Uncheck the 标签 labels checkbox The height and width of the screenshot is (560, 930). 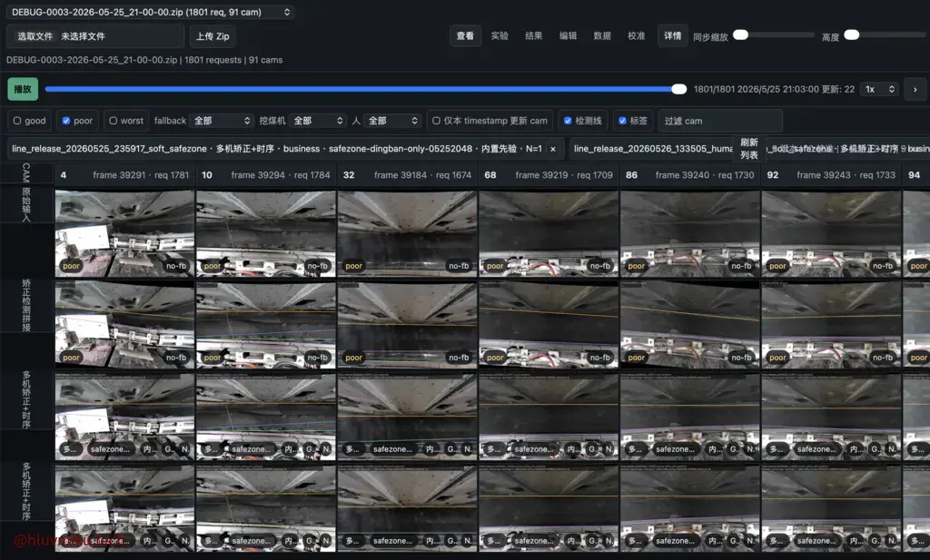tap(622, 121)
